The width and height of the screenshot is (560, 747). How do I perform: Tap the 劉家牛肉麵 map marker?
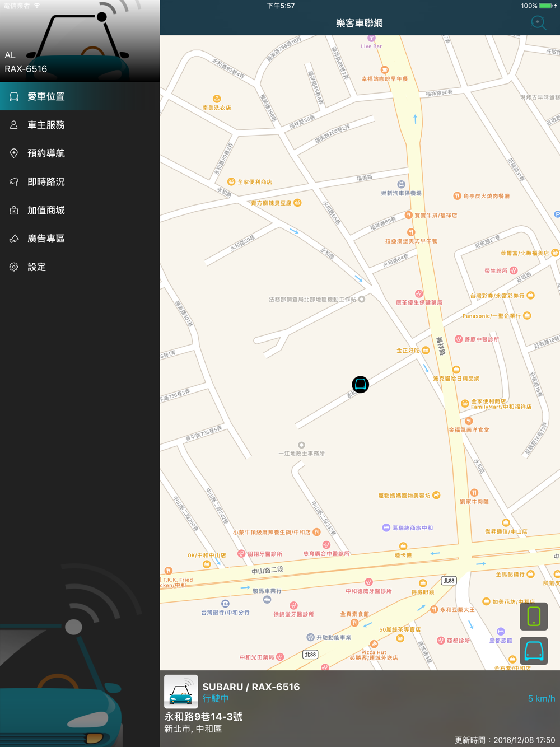[x=474, y=493]
